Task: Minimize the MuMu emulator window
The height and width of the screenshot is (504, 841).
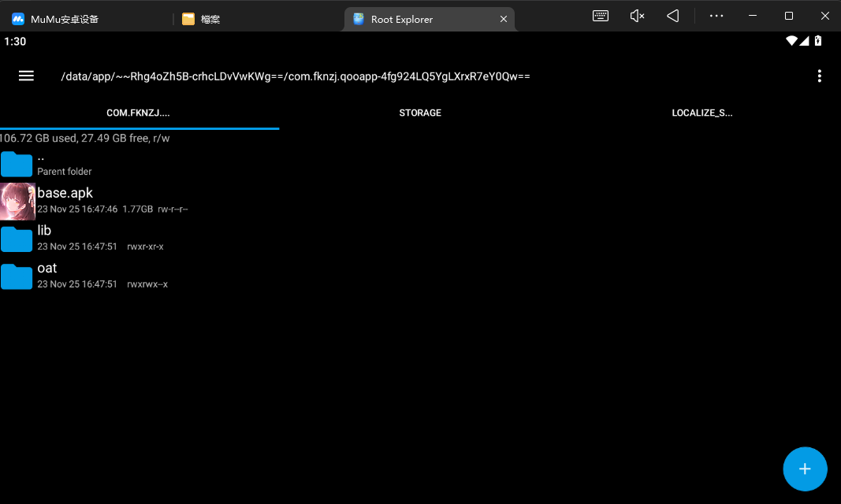Action: coord(753,16)
